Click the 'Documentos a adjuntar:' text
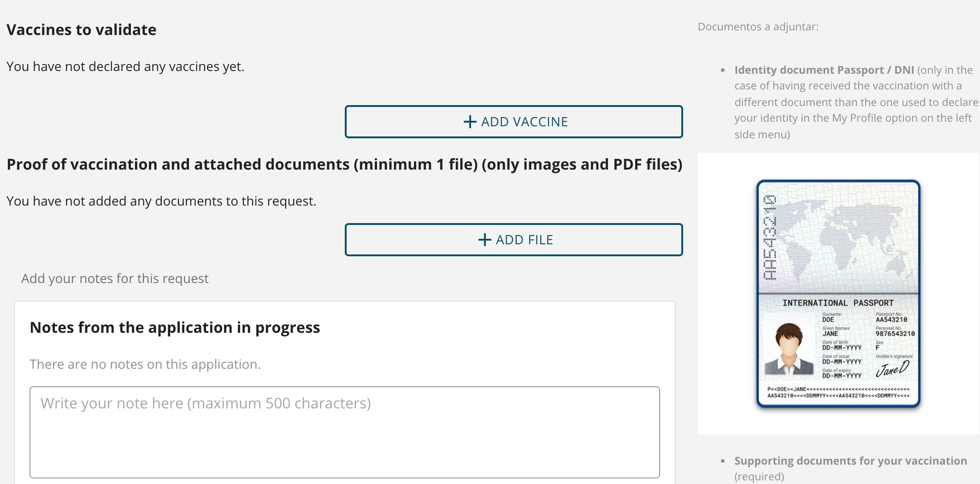Screen dimensions: 980x484 (758, 27)
